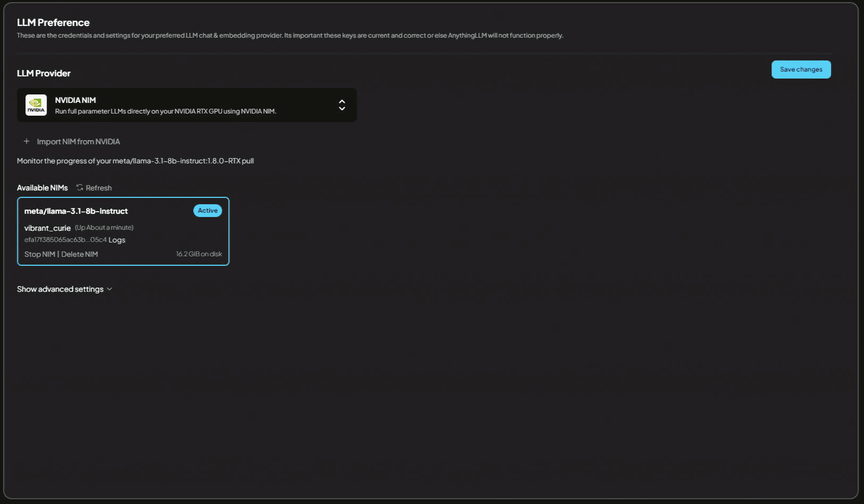Save changes to LLM preference
The height and width of the screenshot is (504, 864).
801,69
